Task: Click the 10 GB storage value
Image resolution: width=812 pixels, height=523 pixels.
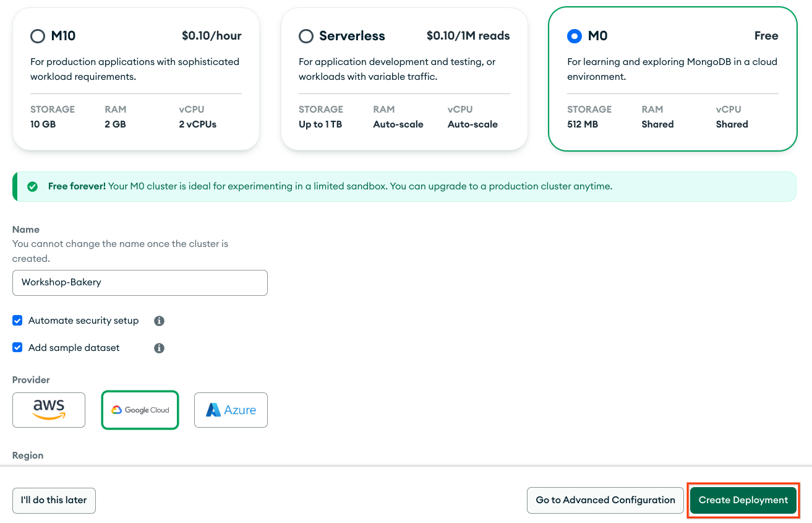Action: click(43, 124)
